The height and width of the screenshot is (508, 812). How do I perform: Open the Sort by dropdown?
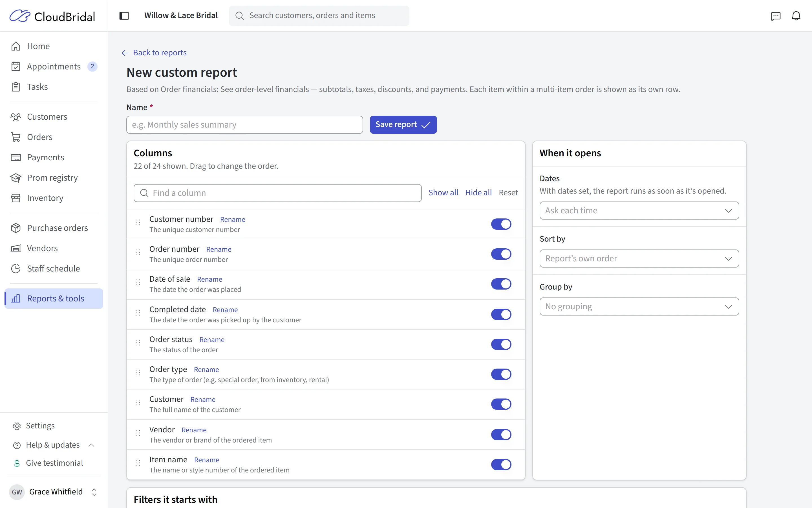click(x=639, y=259)
